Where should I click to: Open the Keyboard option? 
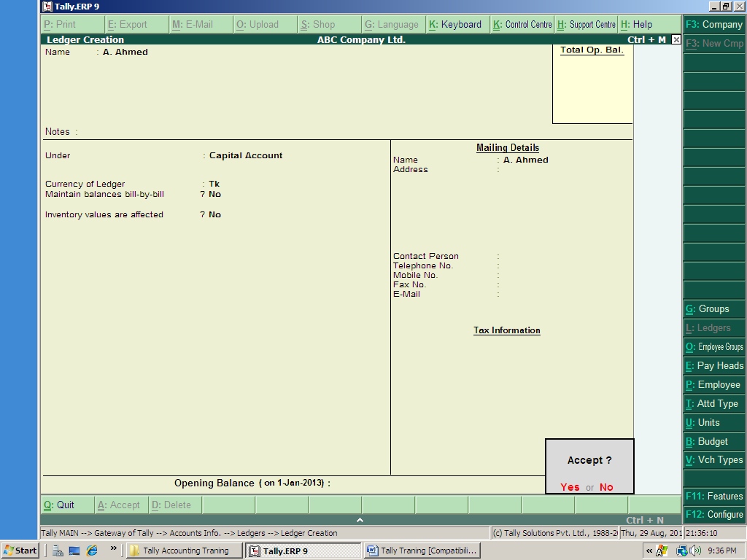(x=457, y=24)
